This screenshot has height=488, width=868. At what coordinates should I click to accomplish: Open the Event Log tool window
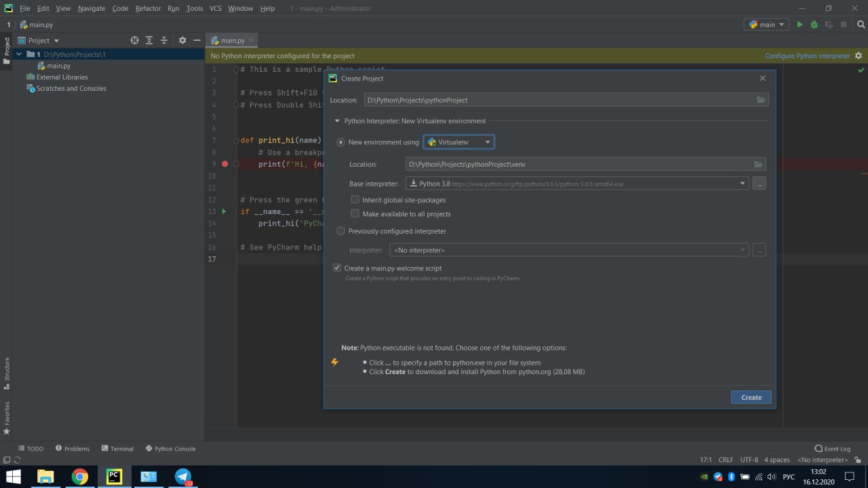click(832, 449)
